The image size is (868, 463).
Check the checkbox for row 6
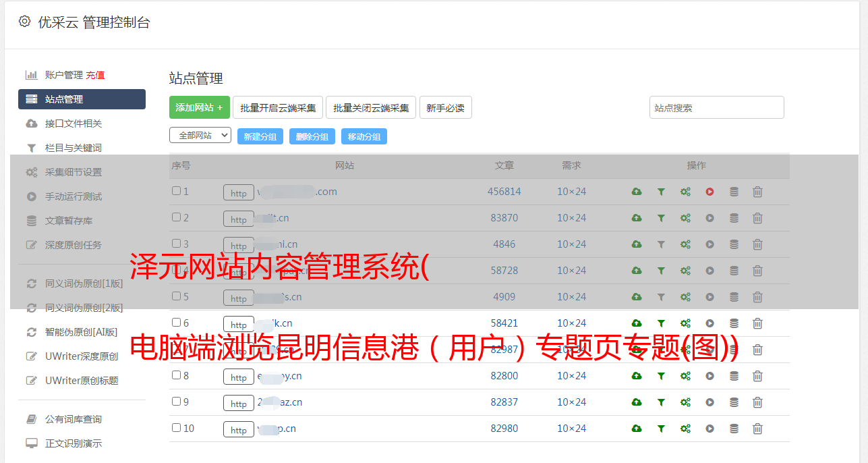click(176, 323)
